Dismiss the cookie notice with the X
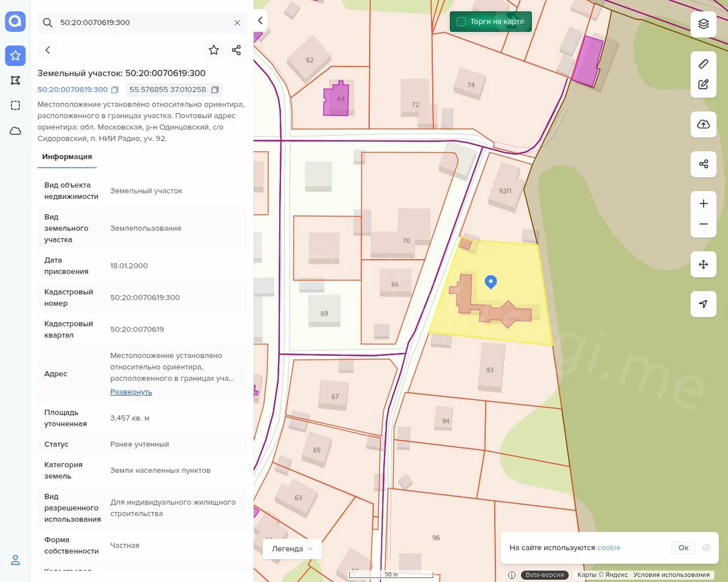The image size is (728, 582). [x=707, y=548]
